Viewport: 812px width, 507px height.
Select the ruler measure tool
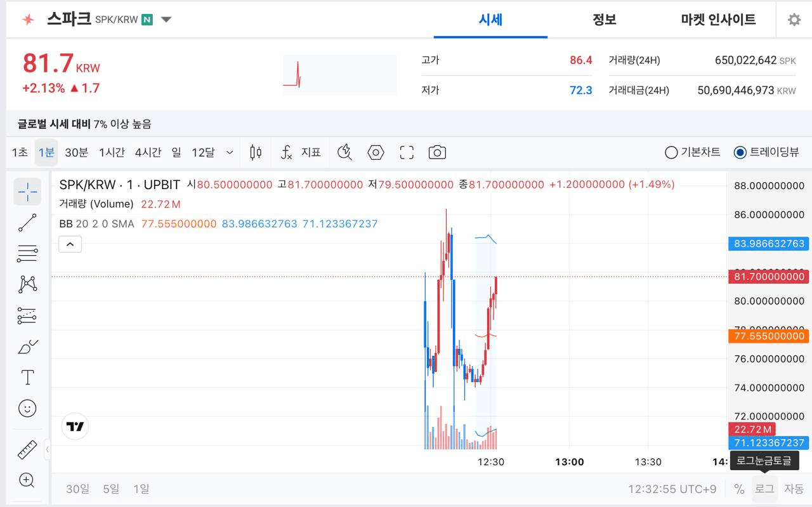click(27, 449)
